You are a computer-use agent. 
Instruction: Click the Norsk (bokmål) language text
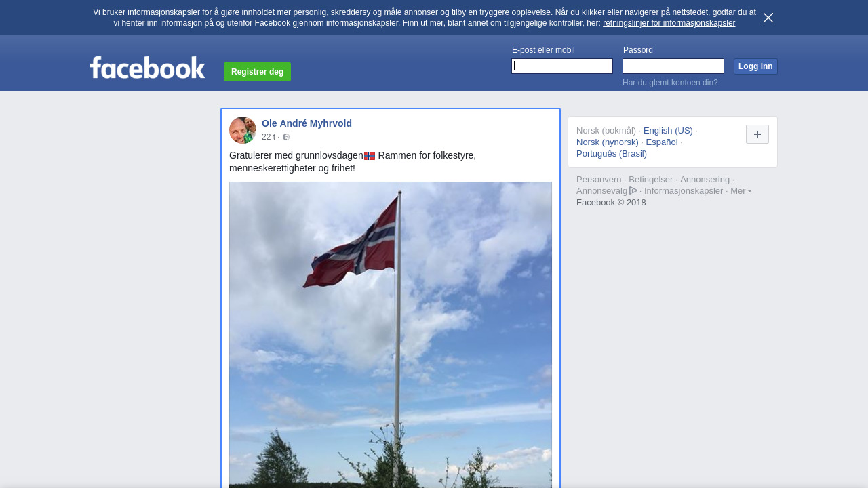606,130
